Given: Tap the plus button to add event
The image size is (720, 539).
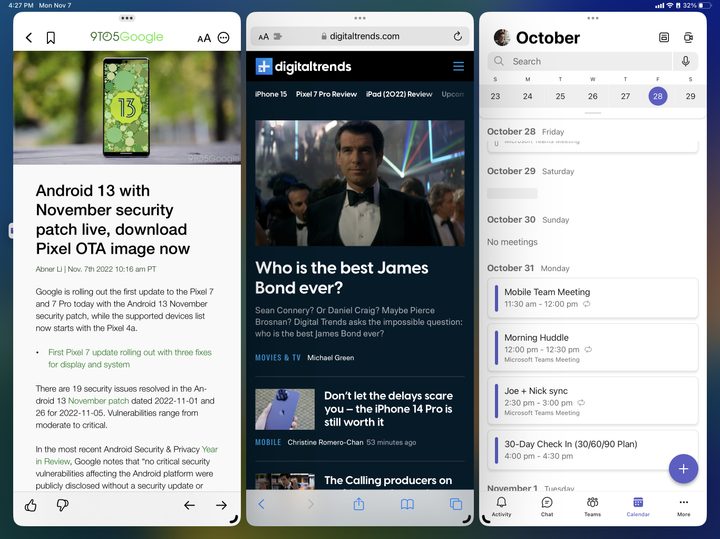Looking at the screenshot, I should [683, 469].
